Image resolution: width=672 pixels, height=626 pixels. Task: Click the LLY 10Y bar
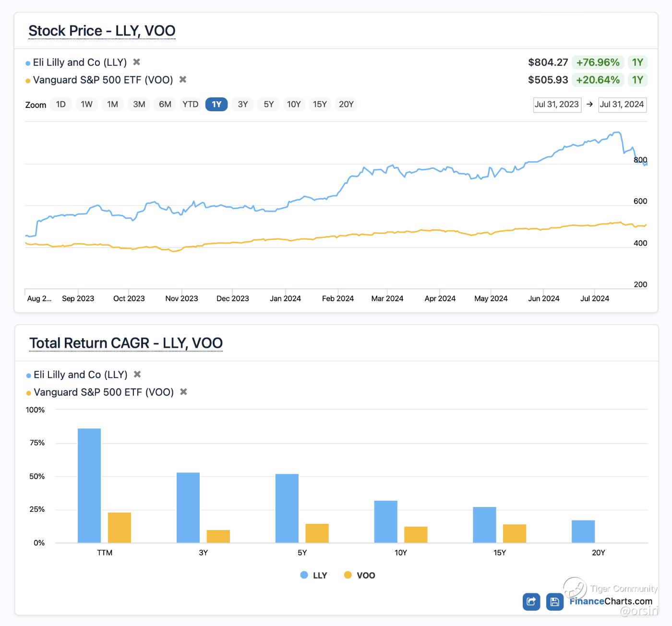pyautogui.click(x=386, y=522)
